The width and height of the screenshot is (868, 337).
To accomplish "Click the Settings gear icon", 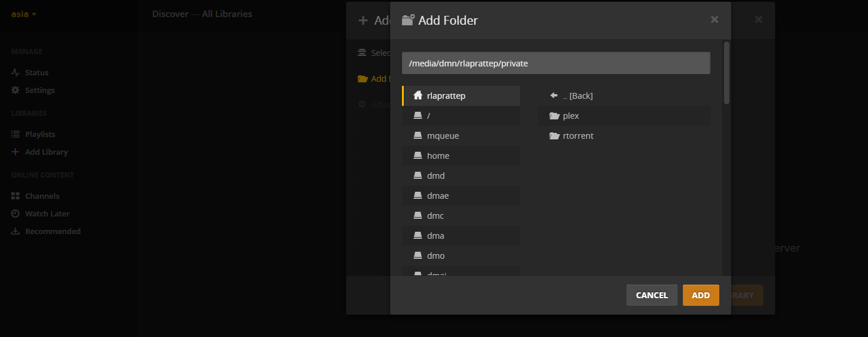I will pyautogui.click(x=15, y=90).
